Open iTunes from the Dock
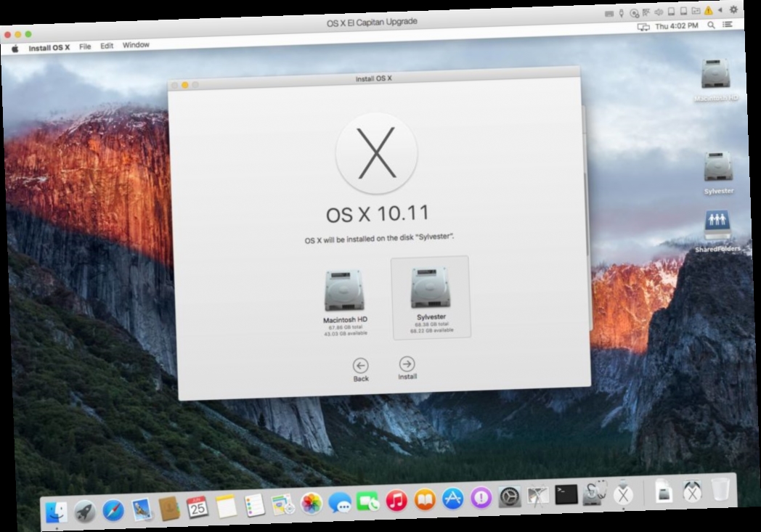 coord(396,501)
